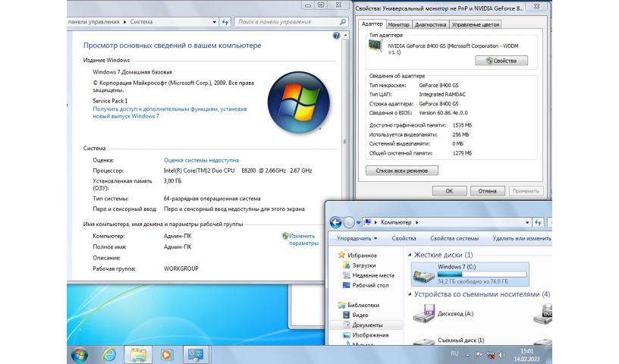Open the volume speaker tray icon
619x364 pixels.
pos(501,355)
